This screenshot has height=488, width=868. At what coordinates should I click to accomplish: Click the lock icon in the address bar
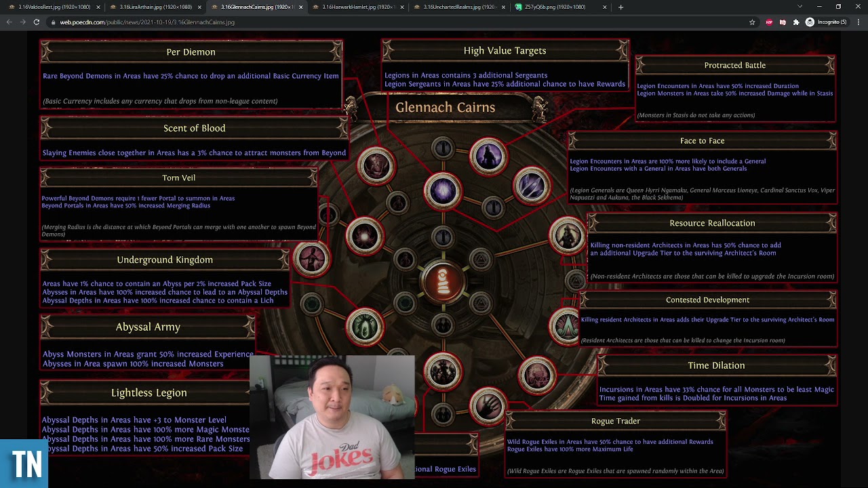coord(54,22)
